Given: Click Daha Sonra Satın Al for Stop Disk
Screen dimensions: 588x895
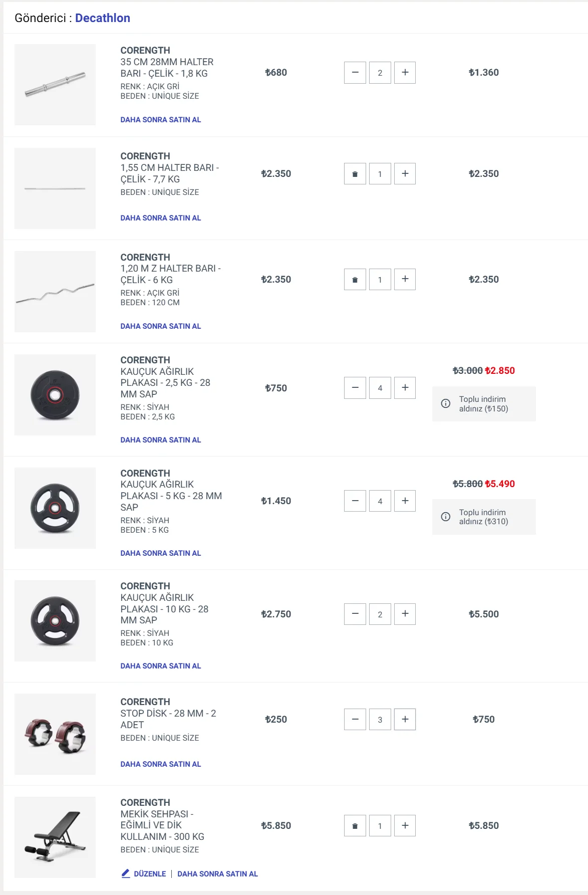Looking at the screenshot, I should coord(161,764).
